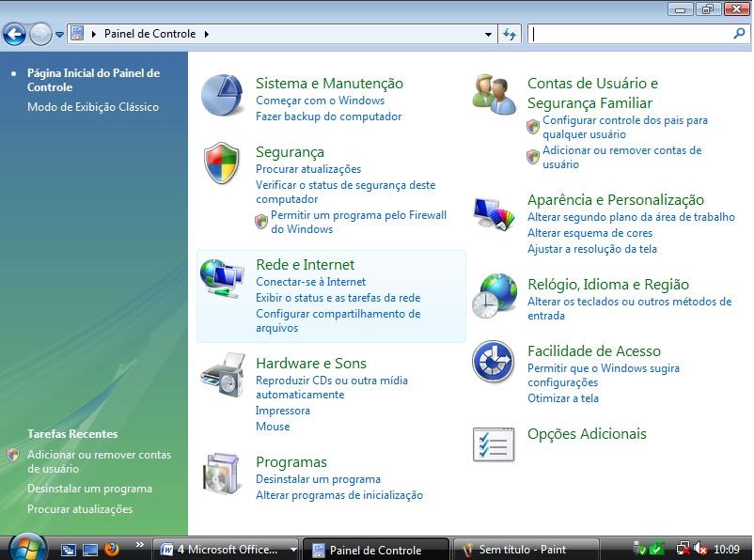Click Fazer backup do computador

(328, 117)
